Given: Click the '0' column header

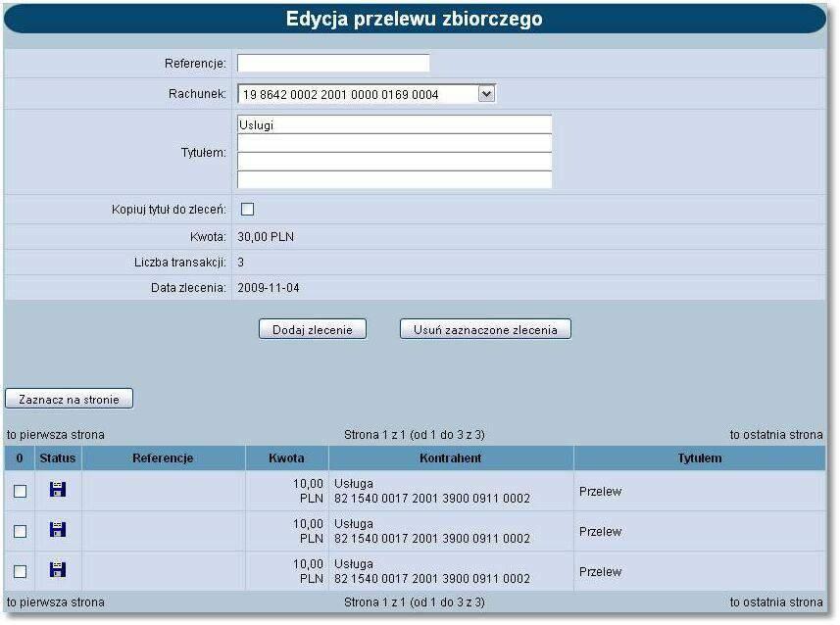Looking at the screenshot, I should click(20, 458).
